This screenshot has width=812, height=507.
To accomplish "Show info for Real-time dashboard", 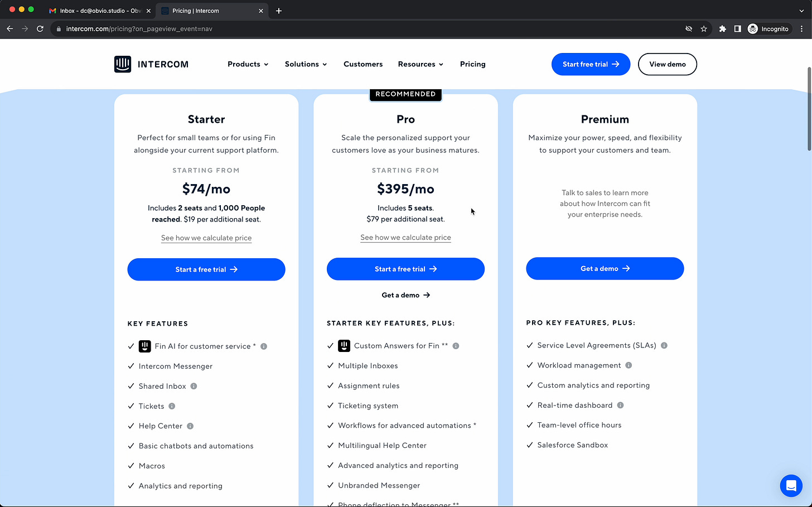I will coord(620,405).
